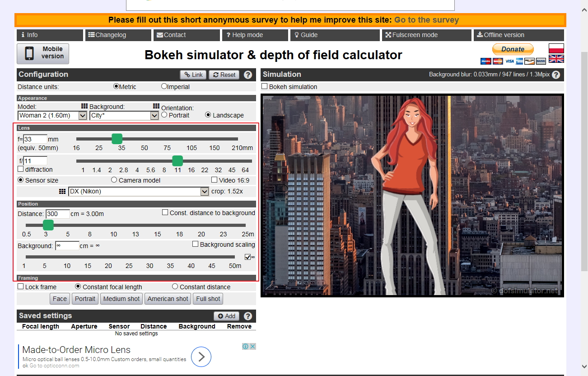The height and width of the screenshot is (376, 588).
Task: Click the focal length slider handle
Action: [117, 139]
